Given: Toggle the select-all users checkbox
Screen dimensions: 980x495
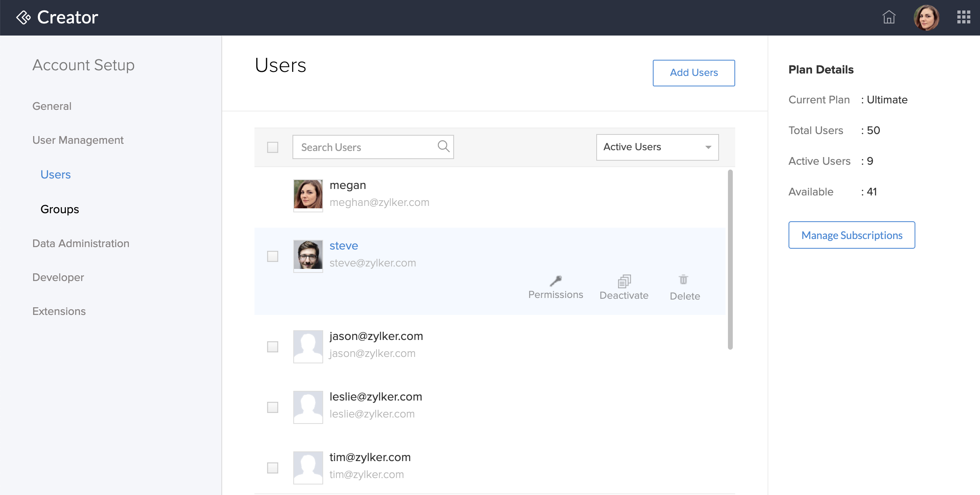Looking at the screenshot, I should click(x=273, y=147).
